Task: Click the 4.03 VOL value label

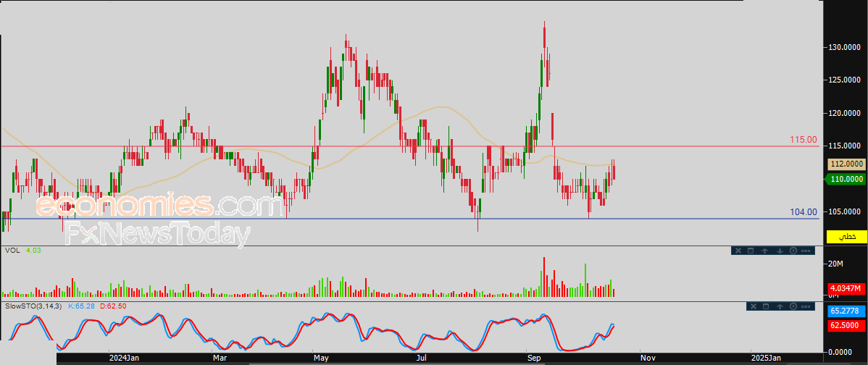Action: coord(33,251)
